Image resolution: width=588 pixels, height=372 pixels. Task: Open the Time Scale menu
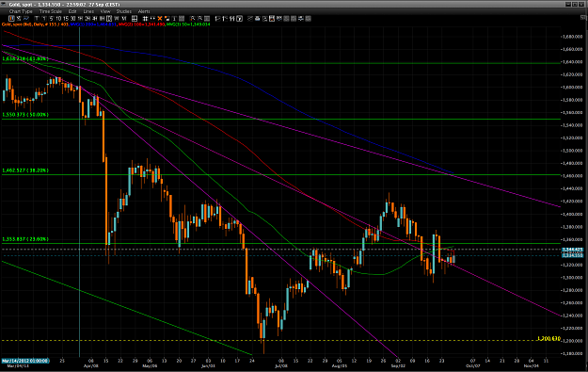tap(50, 11)
